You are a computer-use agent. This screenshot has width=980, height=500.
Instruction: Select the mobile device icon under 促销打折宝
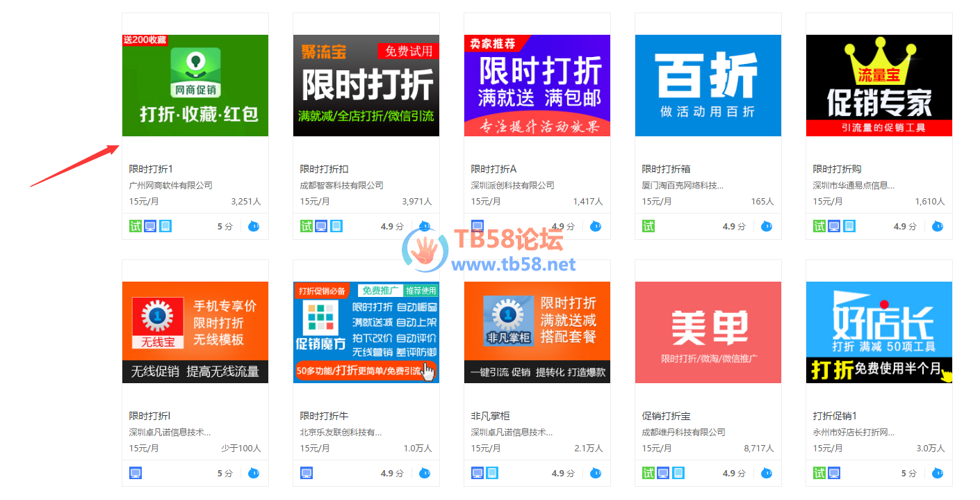coord(678,473)
